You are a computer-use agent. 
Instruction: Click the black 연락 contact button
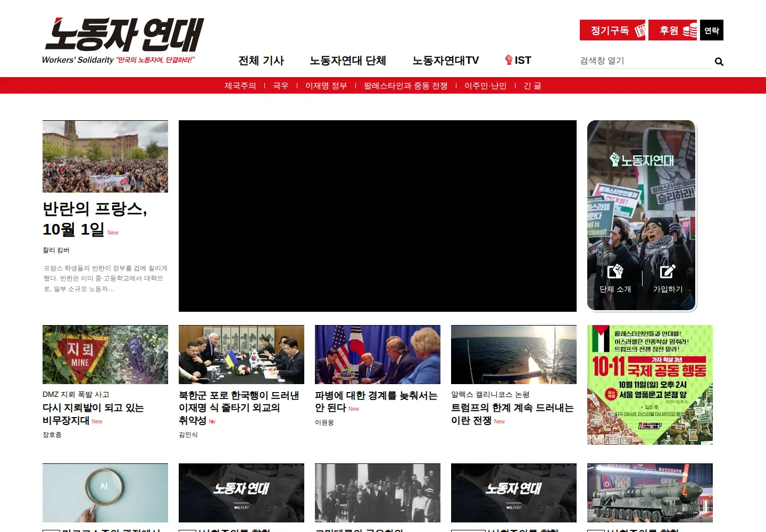coord(712,30)
